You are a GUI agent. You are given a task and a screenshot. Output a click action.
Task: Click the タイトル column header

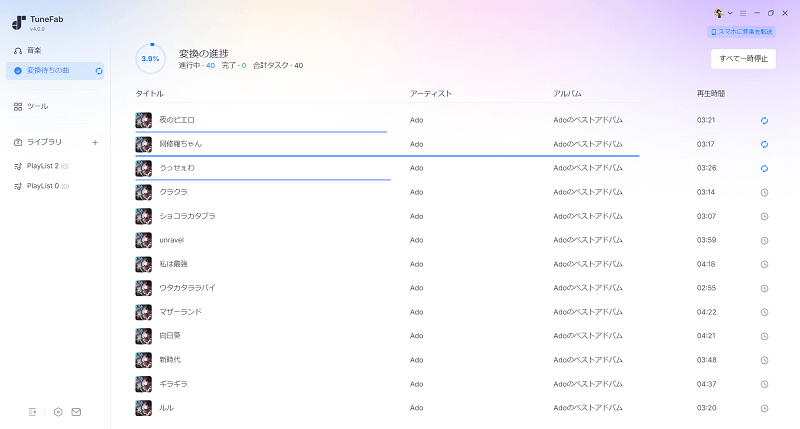click(149, 93)
